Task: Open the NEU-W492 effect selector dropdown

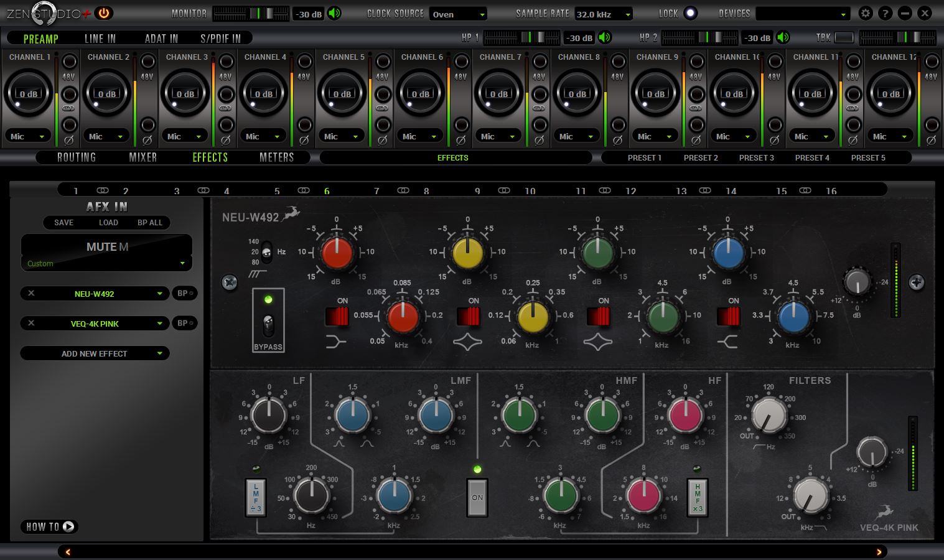Action: coord(95,293)
